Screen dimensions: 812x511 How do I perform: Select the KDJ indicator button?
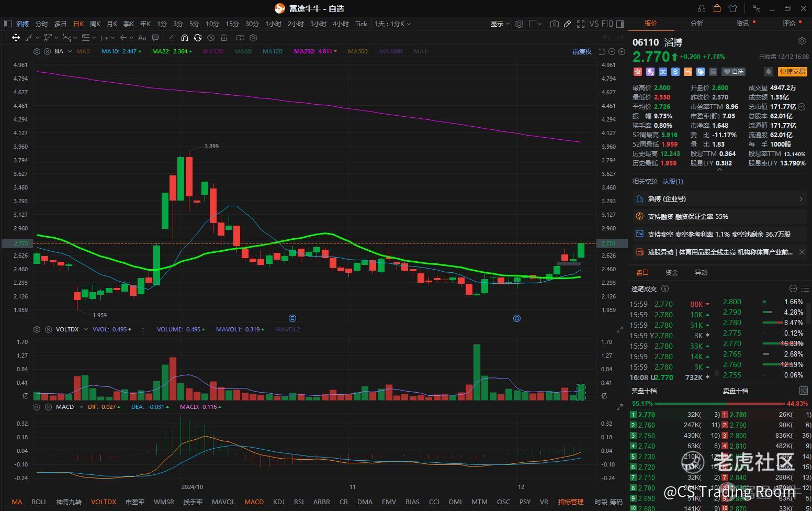[x=278, y=502]
